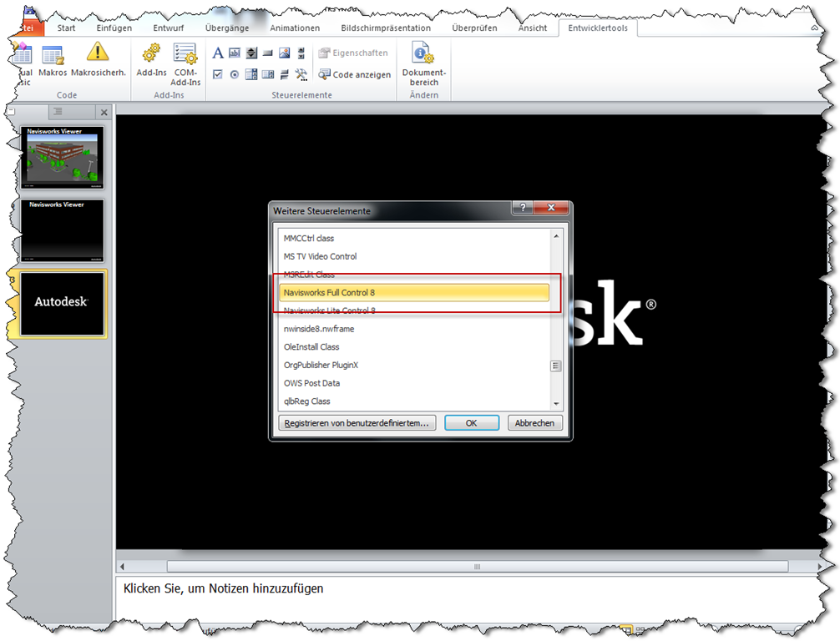Open the Animationen ribbon tab
This screenshot has height=641, width=840.
point(294,28)
